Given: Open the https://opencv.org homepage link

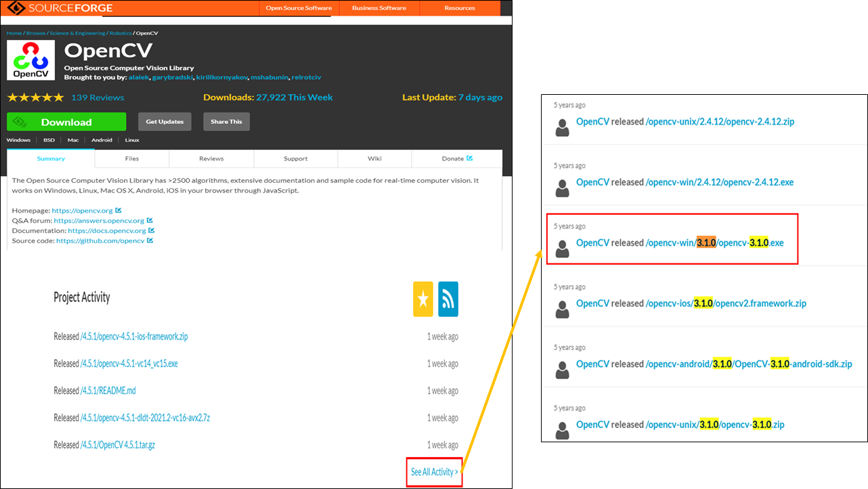Looking at the screenshot, I should click(83, 211).
